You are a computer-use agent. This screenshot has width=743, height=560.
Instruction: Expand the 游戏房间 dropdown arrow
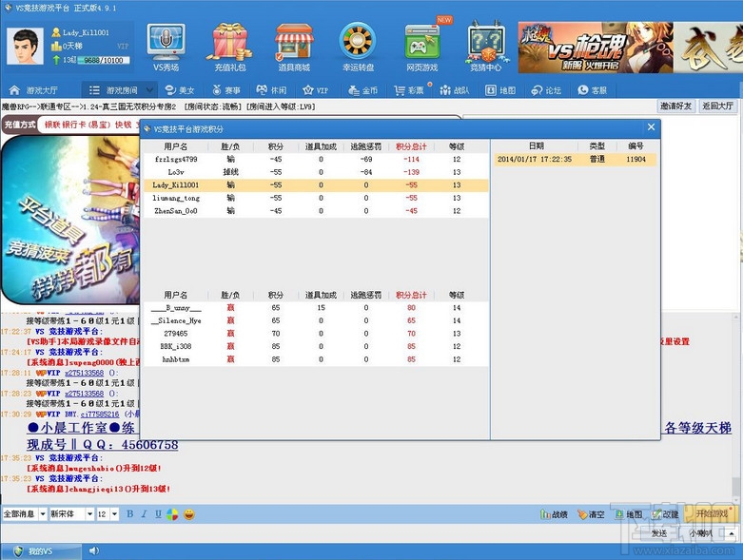pyautogui.click(x=149, y=90)
